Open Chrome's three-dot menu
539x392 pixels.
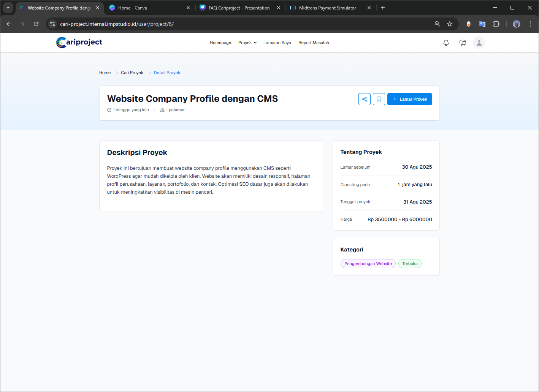click(x=530, y=24)
